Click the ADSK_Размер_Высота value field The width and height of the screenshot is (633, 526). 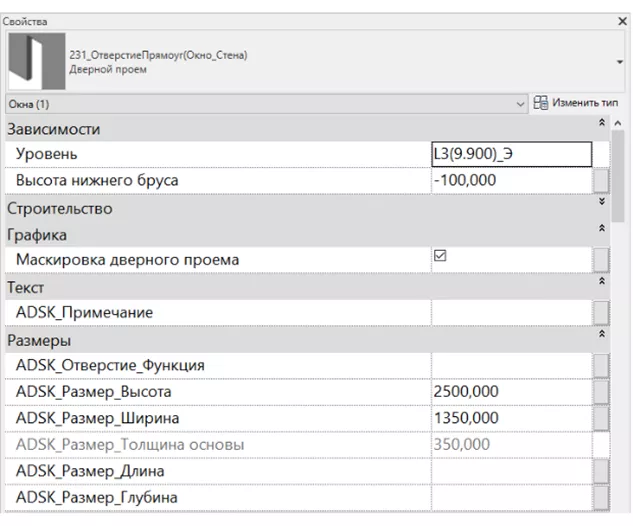click(510, 392)
